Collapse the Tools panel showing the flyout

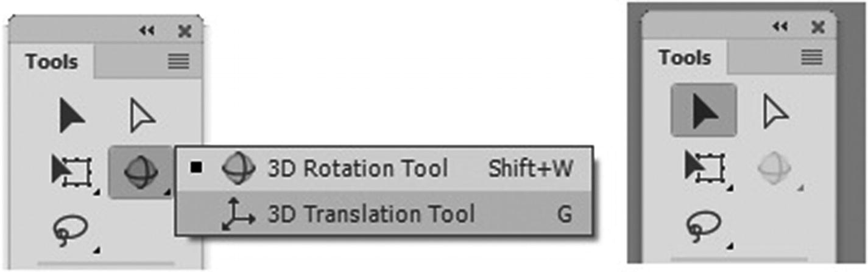tap(147, 31)
